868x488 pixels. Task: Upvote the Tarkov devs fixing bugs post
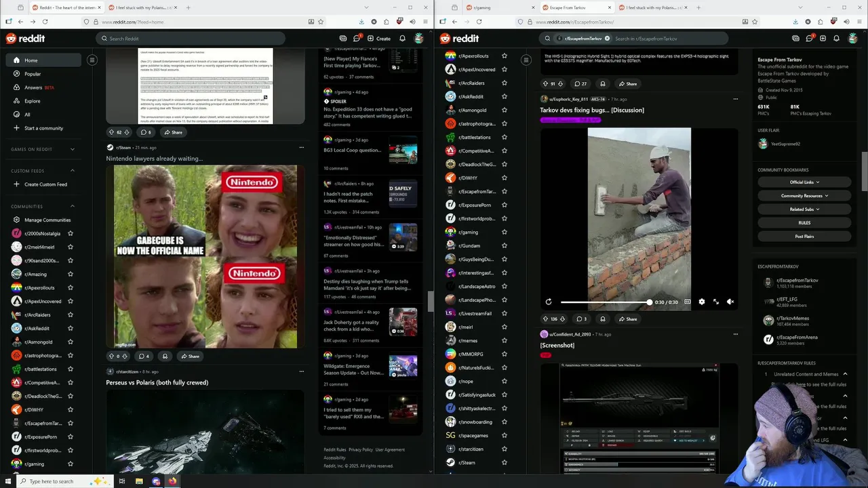click(x=545, y=319)
